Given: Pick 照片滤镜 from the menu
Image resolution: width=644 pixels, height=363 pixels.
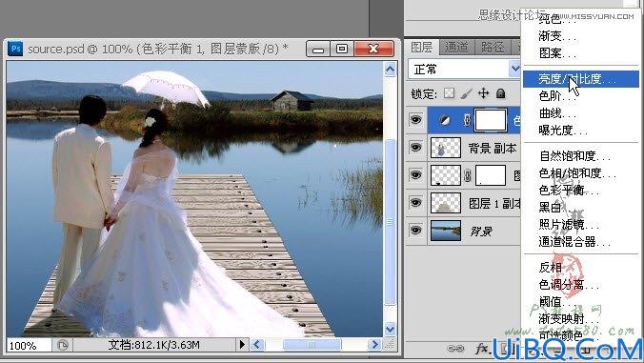Looking at the screenshot, I should [568, 225].
